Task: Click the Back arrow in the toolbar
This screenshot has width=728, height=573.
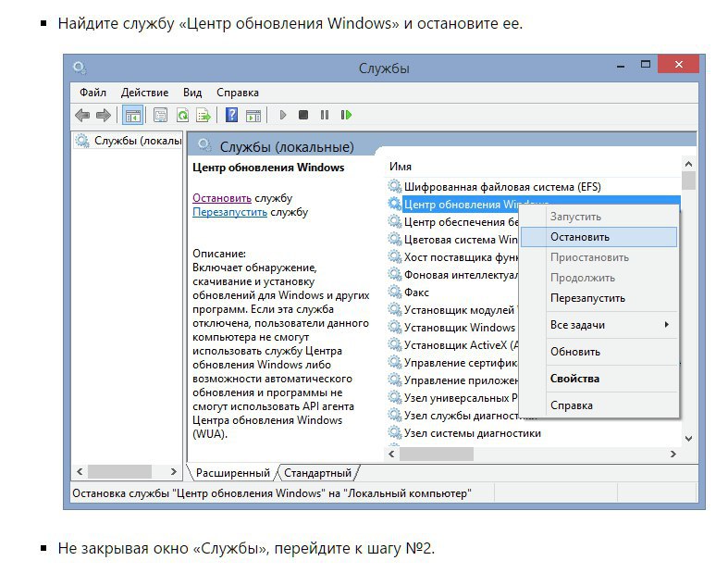Action: pos(82,115)
